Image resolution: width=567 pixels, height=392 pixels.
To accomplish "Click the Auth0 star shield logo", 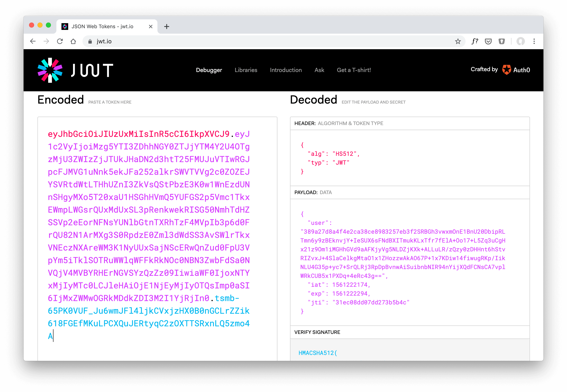I will [x=506, y=70].
